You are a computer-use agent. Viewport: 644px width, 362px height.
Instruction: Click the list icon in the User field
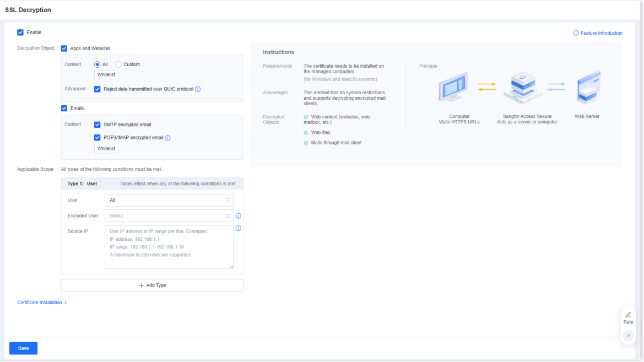[227, 200]
